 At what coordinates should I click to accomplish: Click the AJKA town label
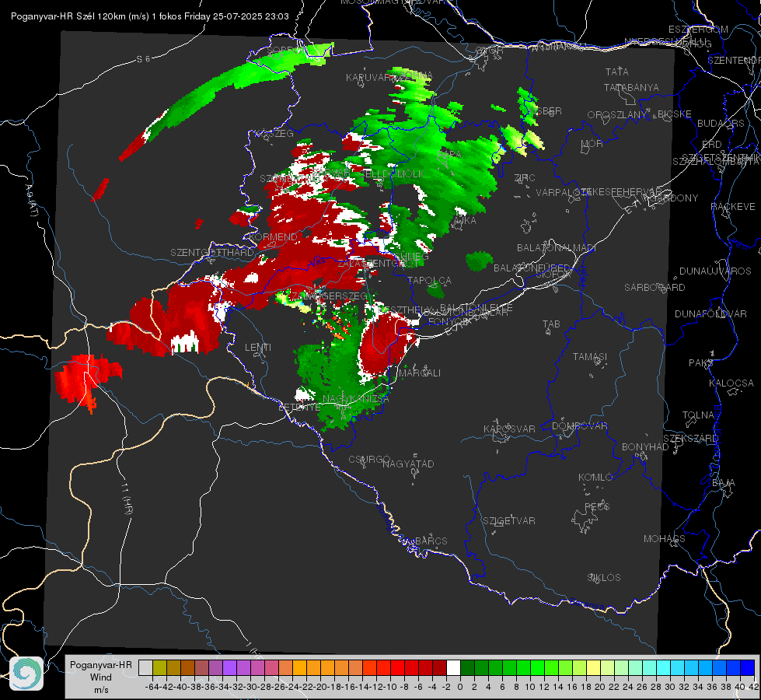pyautogui.click(x=465, y=221)
